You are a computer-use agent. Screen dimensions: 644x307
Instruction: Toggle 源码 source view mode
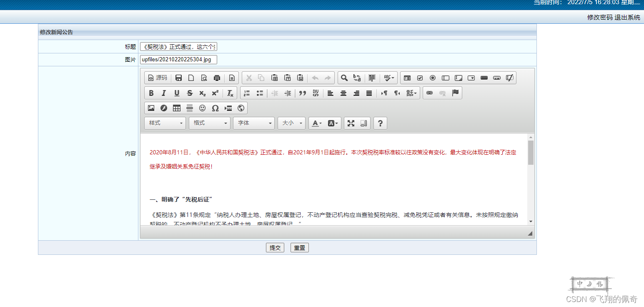coord(158,78)
